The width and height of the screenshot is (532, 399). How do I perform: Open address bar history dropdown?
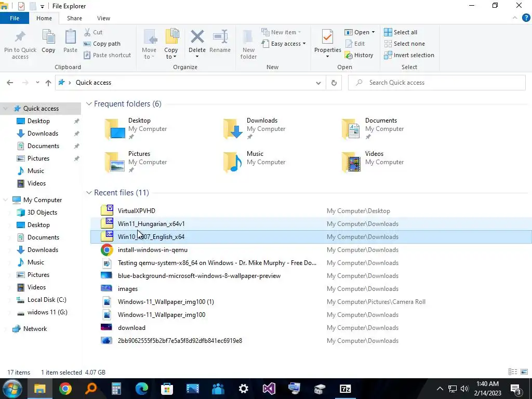point(318,83)
